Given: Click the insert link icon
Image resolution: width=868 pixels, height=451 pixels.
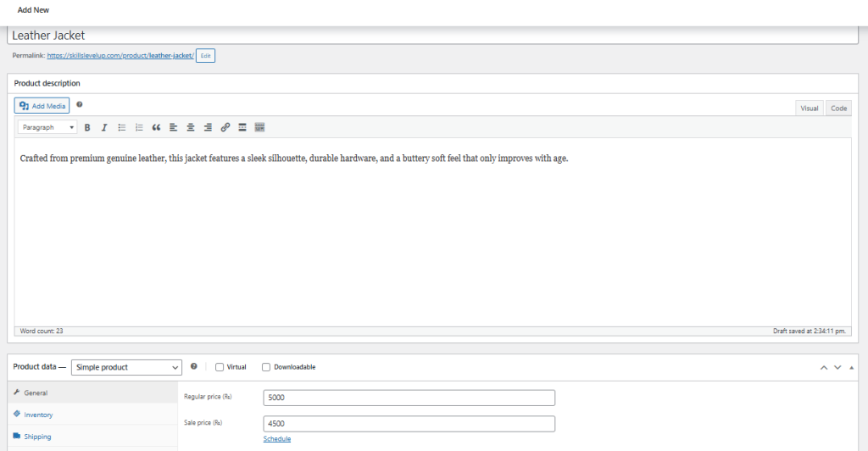Looking at the screenshot, I should click(x=225, y=127).
